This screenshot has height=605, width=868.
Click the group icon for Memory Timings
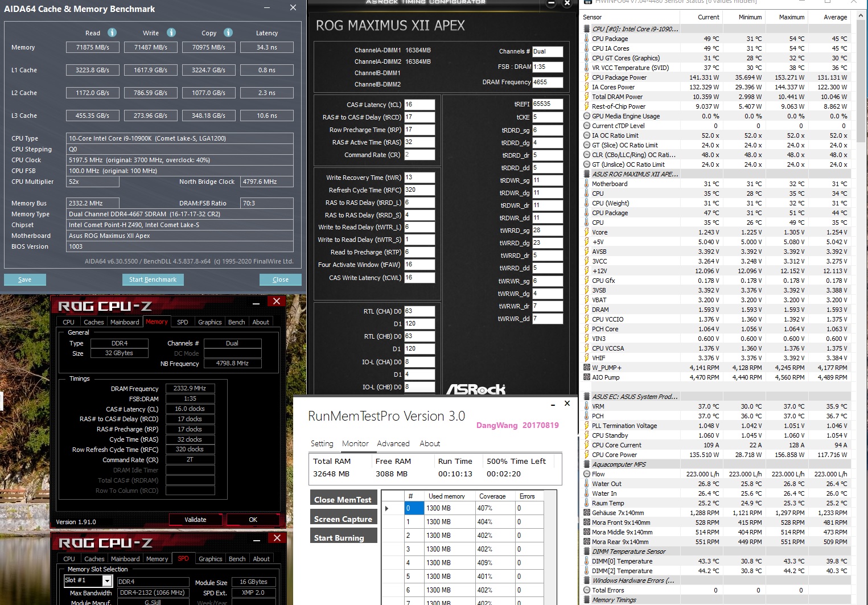[x=587, y=600]
